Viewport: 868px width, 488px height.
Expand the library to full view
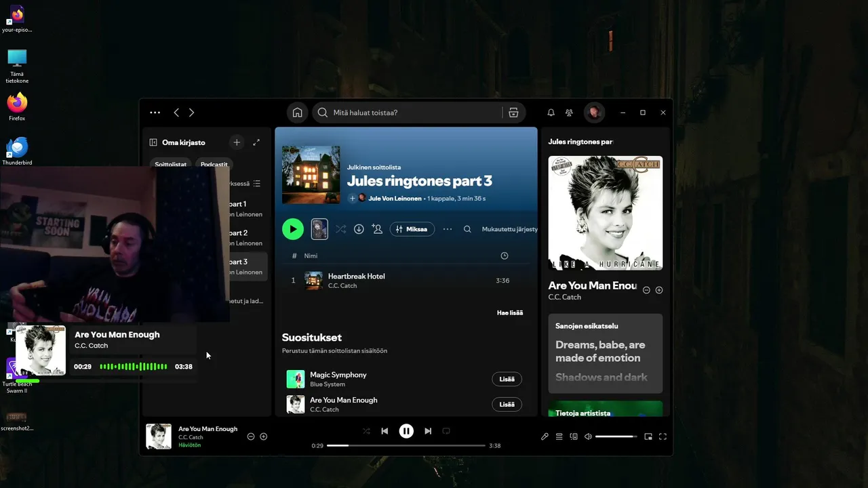[256, 142]
